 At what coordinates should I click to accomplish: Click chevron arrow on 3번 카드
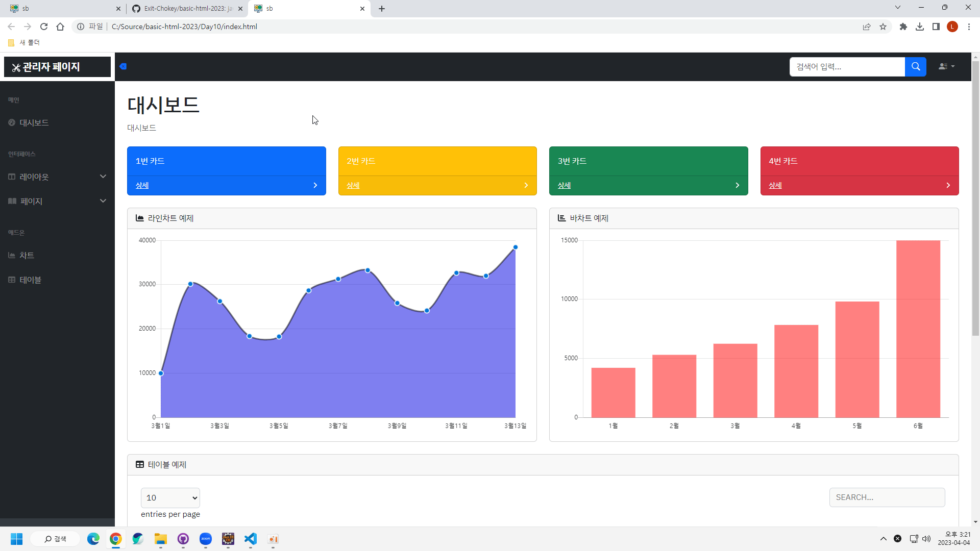737,186
